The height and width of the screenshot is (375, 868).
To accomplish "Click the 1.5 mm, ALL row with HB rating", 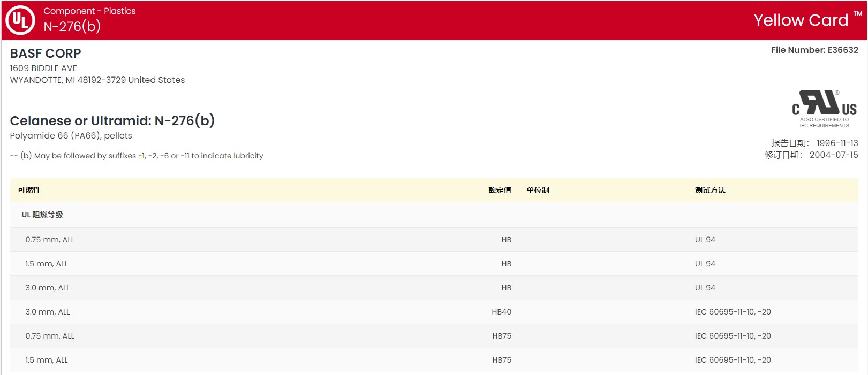I will pos(434,264).
